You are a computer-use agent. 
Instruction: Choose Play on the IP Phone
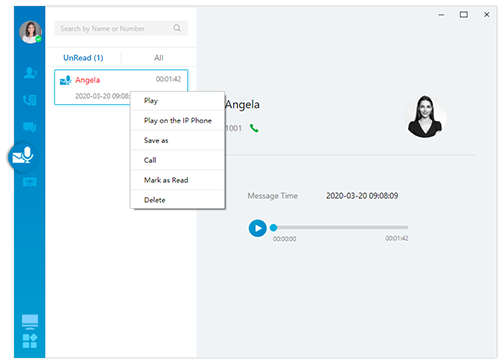tap(178, 120)
